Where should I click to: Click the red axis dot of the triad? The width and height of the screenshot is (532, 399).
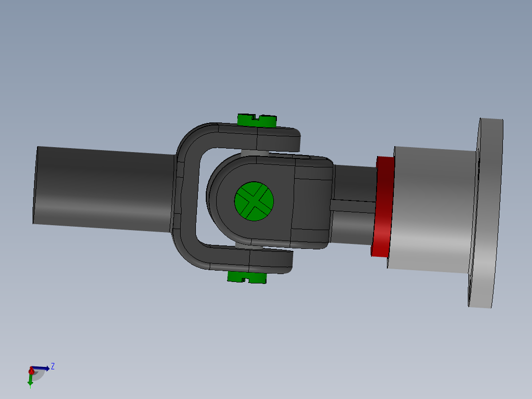(31, 371)
